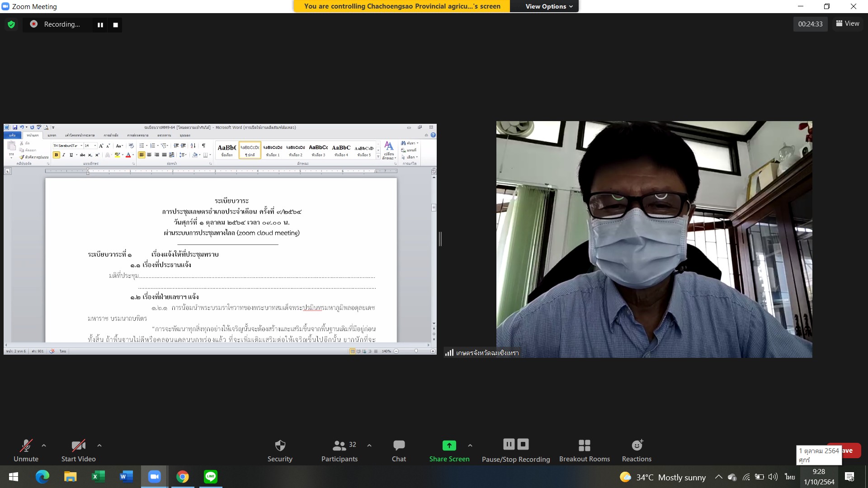
Task: Open the Participants panel
Action: (x=339, y=451)
